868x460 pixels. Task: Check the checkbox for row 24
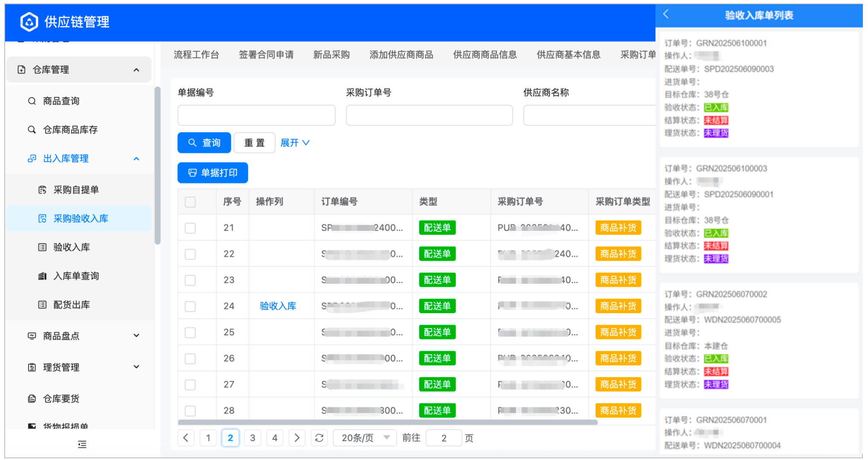190,306
